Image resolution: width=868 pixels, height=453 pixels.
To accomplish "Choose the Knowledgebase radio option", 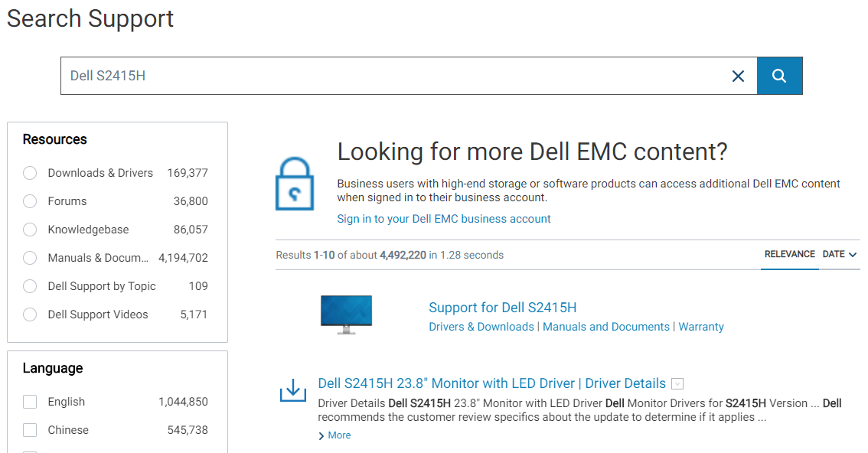I will 30,230.
